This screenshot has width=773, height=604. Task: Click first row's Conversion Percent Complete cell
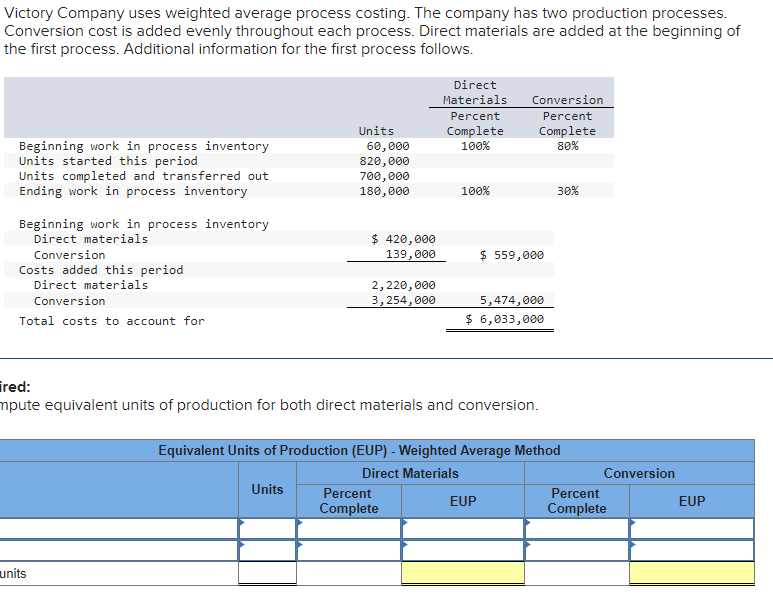[577, 529]
